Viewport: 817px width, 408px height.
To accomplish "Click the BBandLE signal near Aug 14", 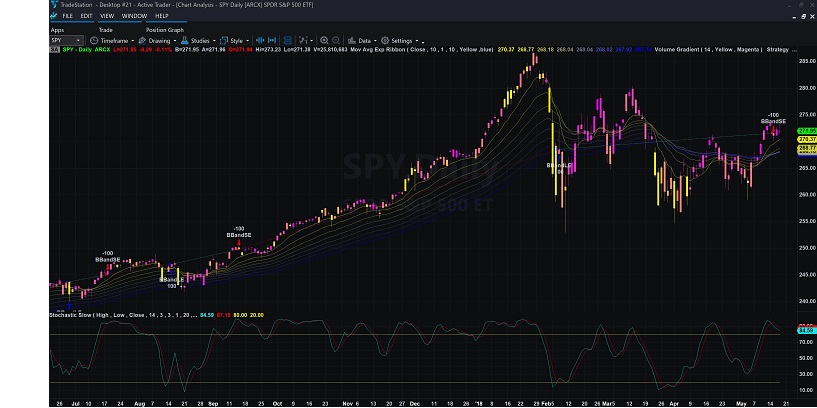I will 171,280.
